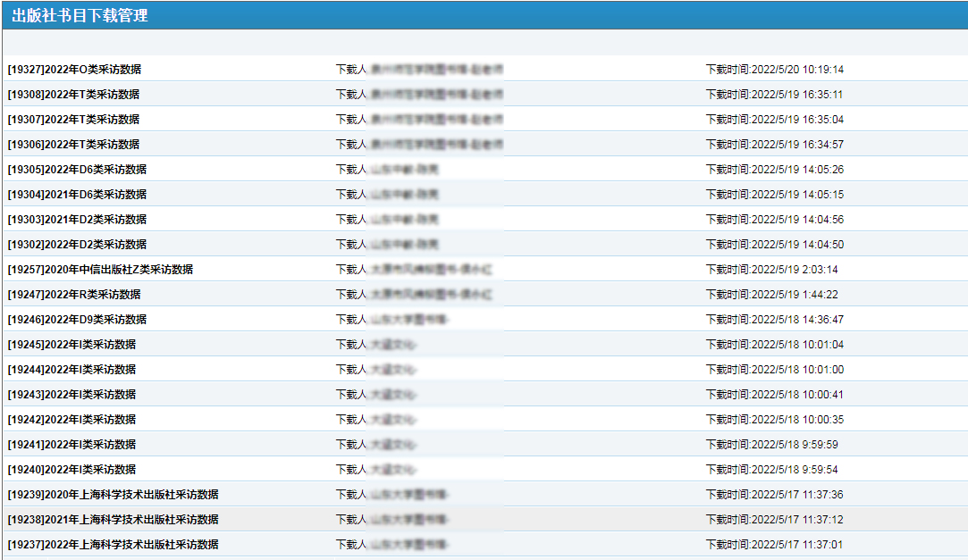This screenshot has height=560, width=968.
Task: Select [19238] 2021年上海科学技术出版社采访数据 row
Action: (113, 520)
